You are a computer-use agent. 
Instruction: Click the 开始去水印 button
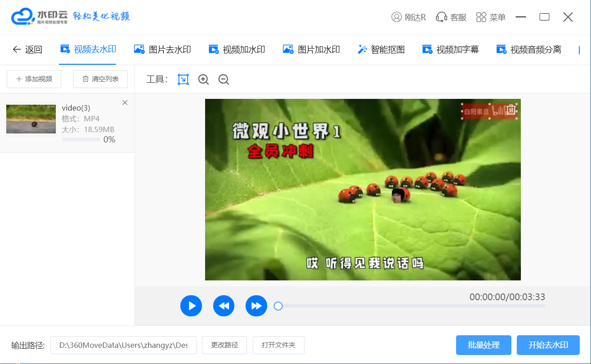tap(548, 345)
